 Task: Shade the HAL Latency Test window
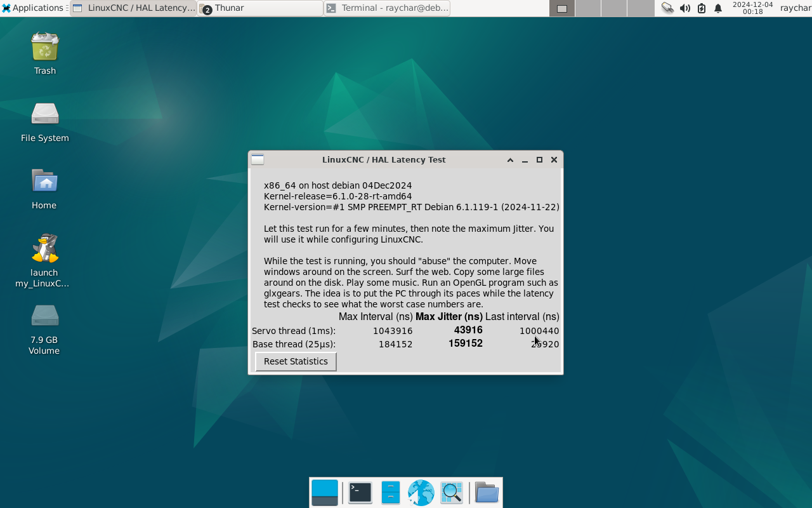pos(510,160)
